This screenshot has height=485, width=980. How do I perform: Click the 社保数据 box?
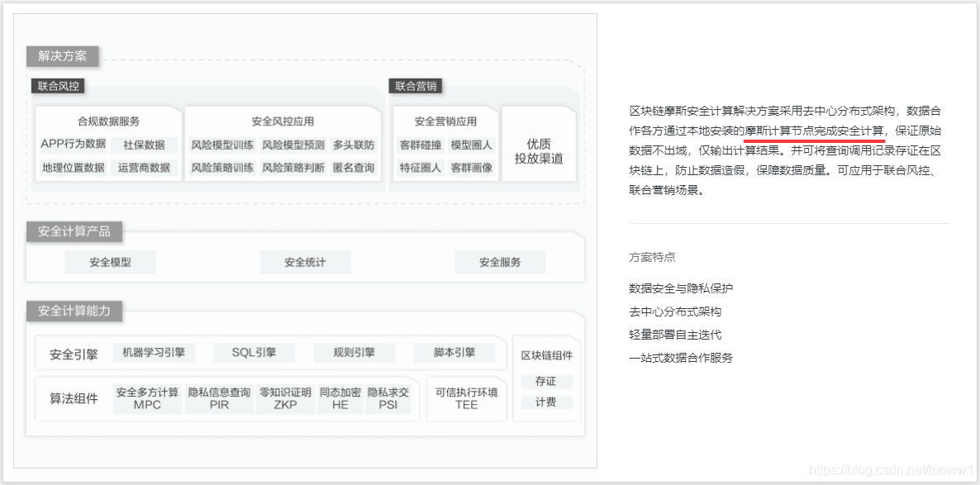click(145, 145)
